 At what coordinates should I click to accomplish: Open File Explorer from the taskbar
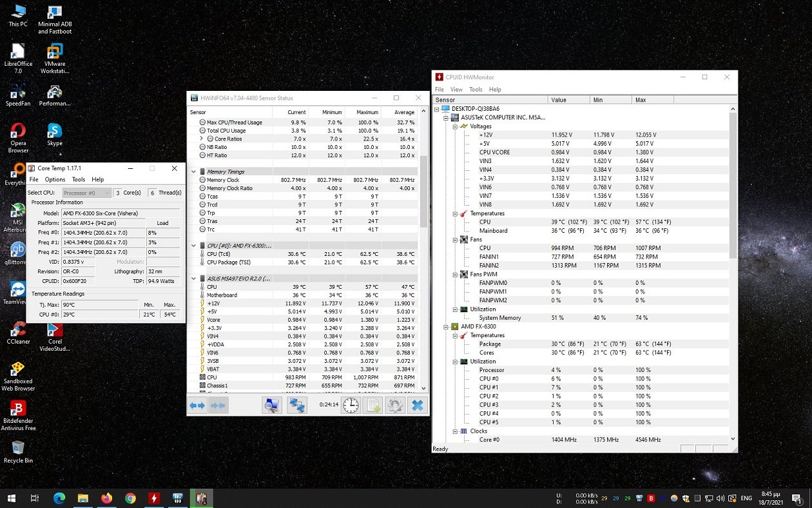[83, 498]
